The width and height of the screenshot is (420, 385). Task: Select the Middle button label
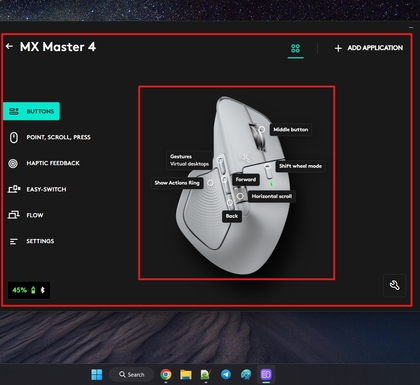click(x=291, y=130)
